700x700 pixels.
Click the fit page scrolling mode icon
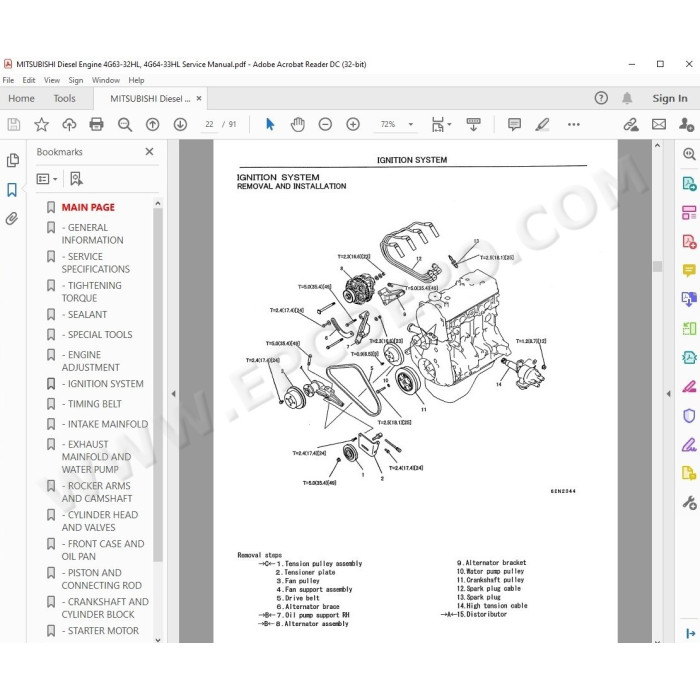pos(438,125)
